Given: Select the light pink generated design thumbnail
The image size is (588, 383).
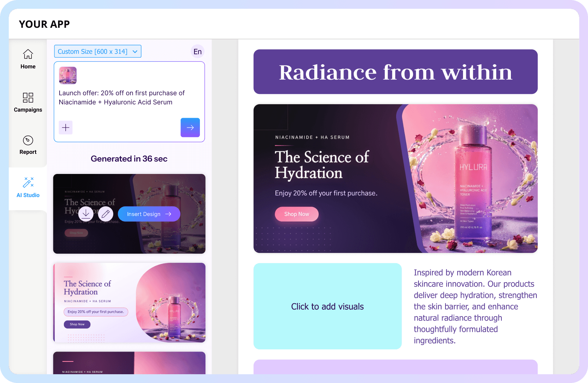Looking at the screenshot, I should [x=129, y=303].
